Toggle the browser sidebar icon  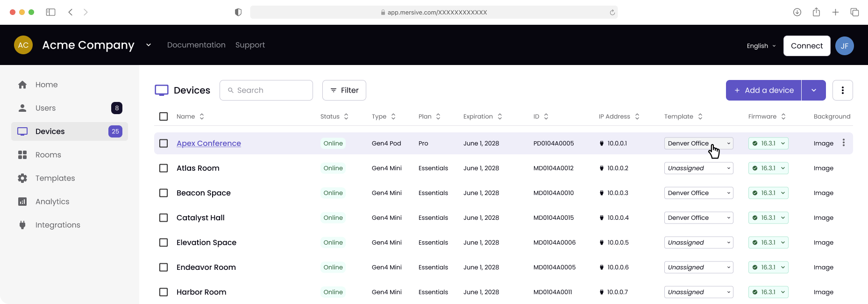point(50,12)
